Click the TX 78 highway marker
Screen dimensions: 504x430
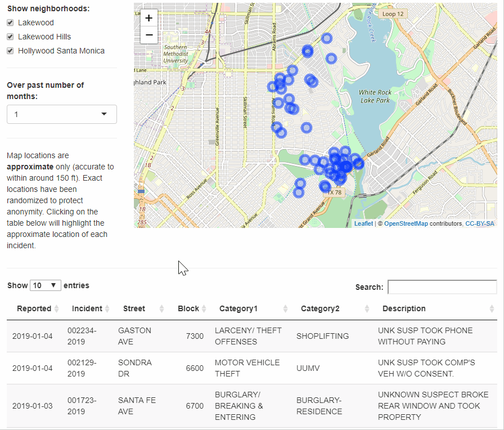(x=334, y=192)
